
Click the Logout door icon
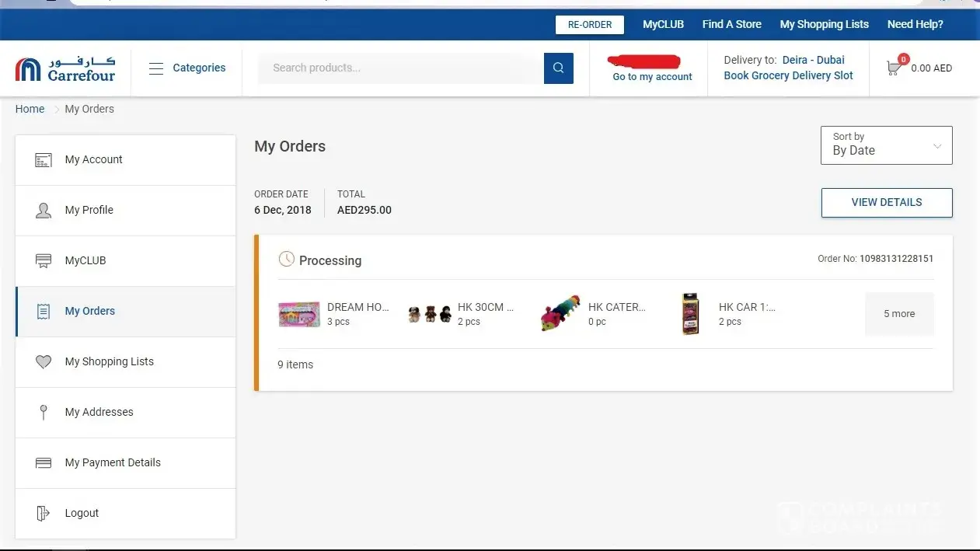[x=44, y=514]
